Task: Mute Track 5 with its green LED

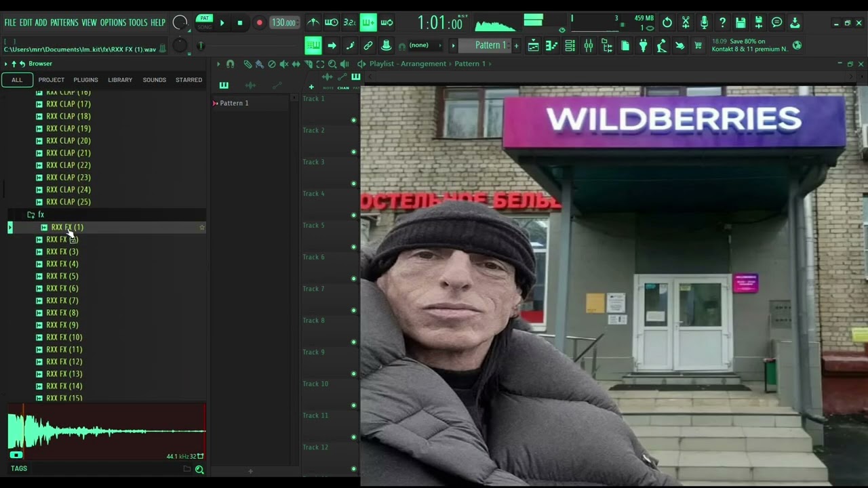Action: (353, 247)
